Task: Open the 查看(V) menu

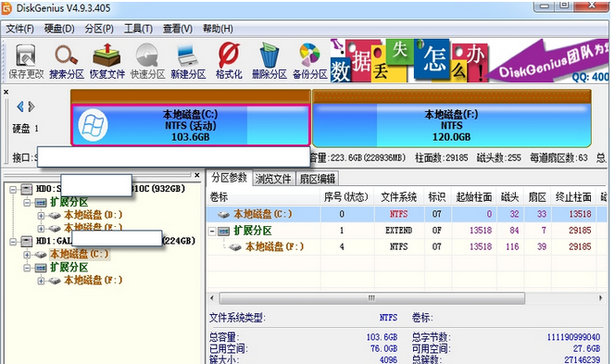Action: 178,29
